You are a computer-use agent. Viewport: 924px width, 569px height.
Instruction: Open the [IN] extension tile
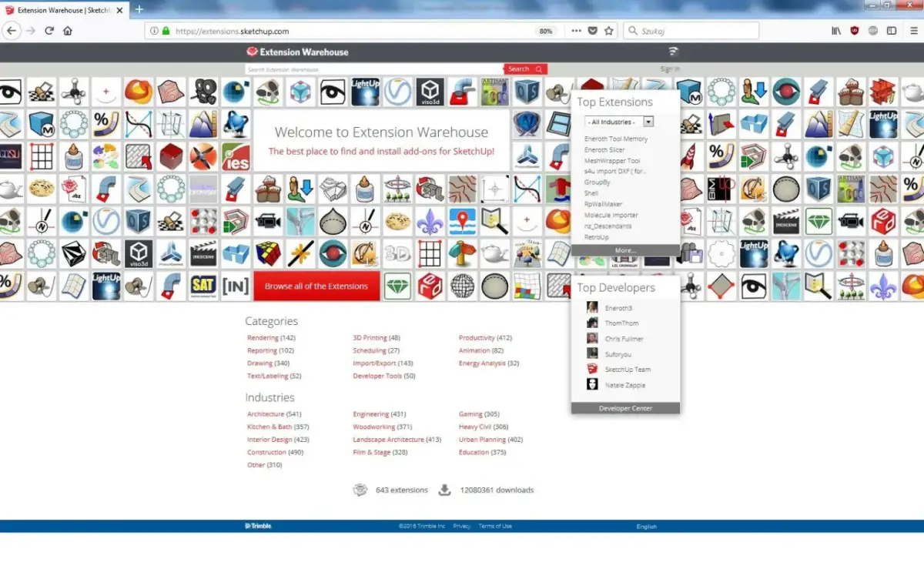pyautogui.click(x=236, y=286)
